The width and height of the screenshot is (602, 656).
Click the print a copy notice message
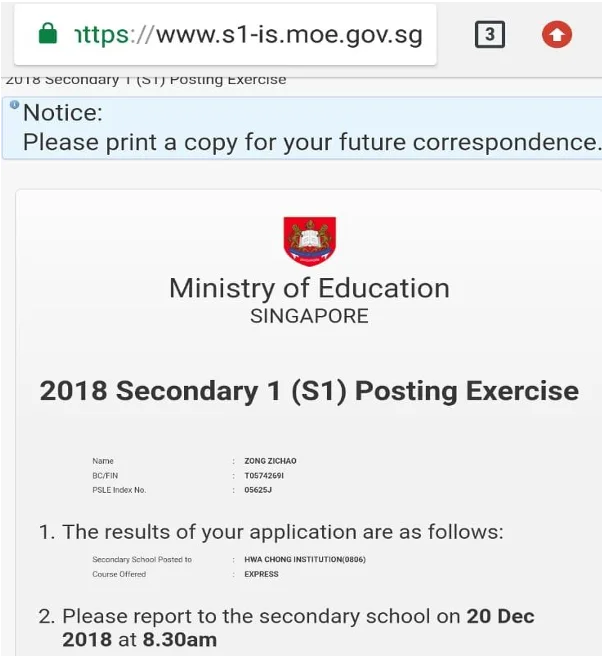pyautogui.click(x=311, y=142)
